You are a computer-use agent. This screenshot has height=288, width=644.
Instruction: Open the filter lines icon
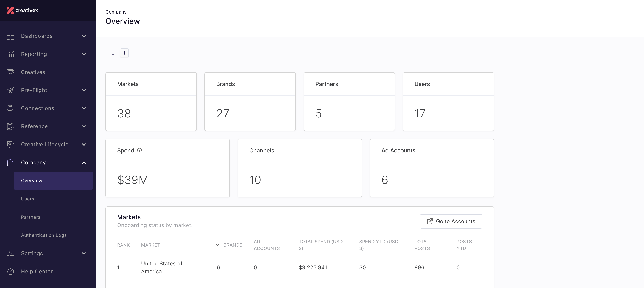pos(113,53)
